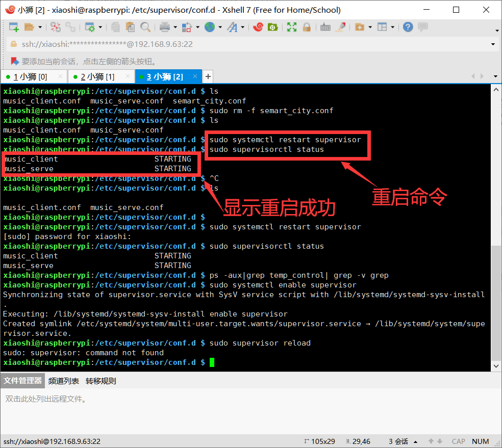Enter full screen mode via the expand icon

pos(291,27)
